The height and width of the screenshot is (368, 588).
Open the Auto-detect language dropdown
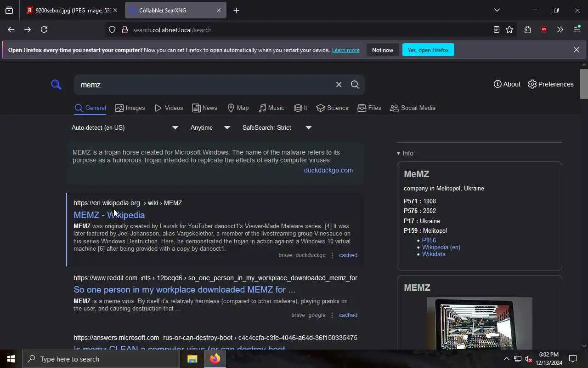tap(125, 127)
